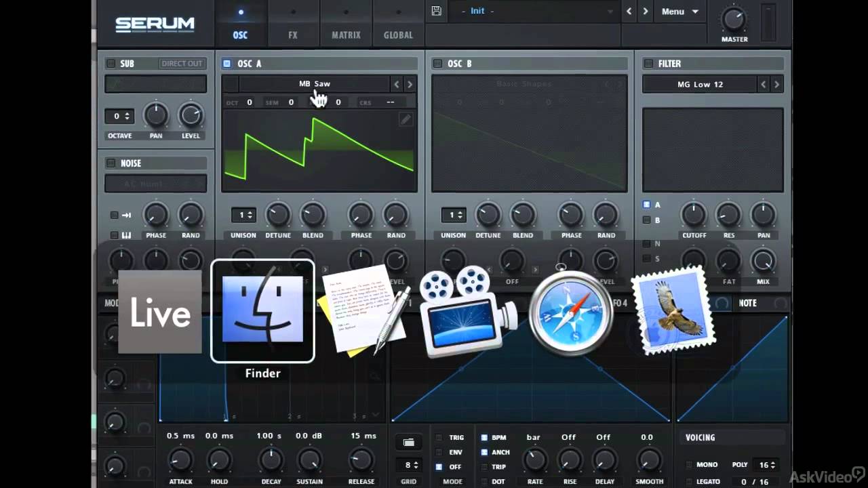Click the OSC A BLEND knob
This screenshot has width=868, height=488.
pyautogui.click(x=313, y=215)
